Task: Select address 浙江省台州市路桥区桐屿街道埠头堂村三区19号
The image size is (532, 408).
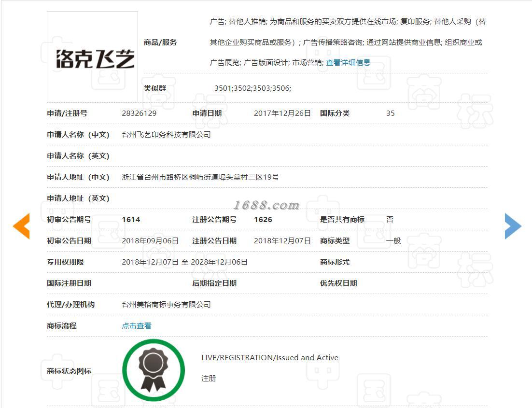Action: [200, 177]
